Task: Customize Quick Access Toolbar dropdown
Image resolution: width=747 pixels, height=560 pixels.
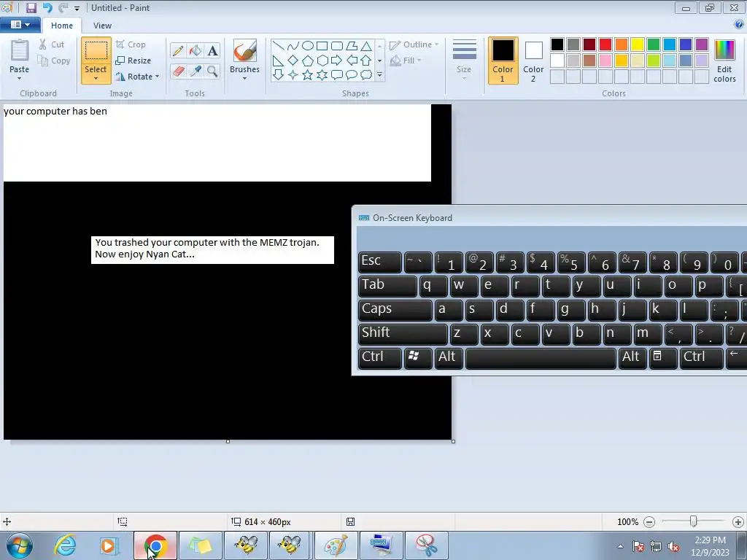Action: click(x=77, y=8)
